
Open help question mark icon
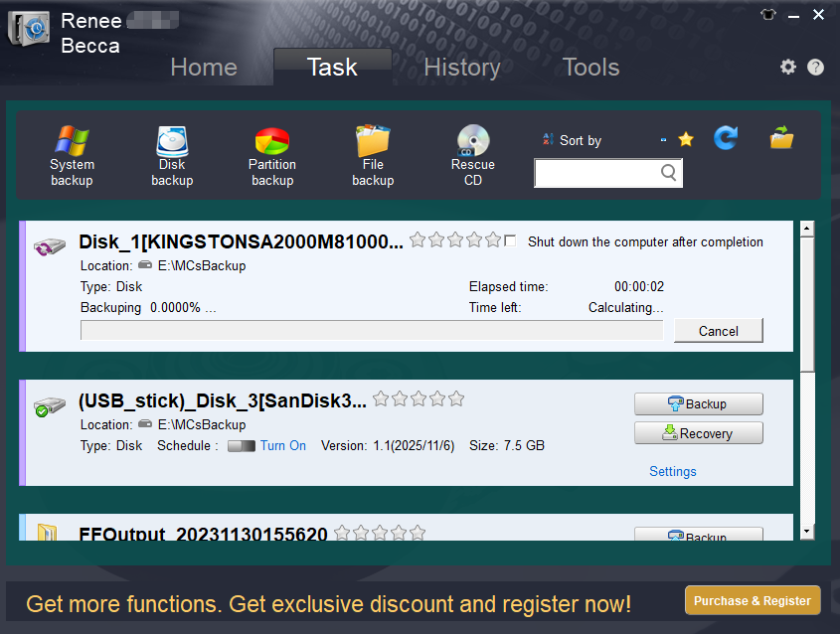(x=815, y=67)
